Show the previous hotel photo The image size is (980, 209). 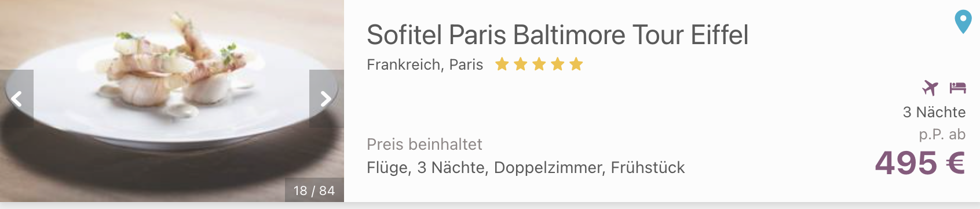point(17,99)
